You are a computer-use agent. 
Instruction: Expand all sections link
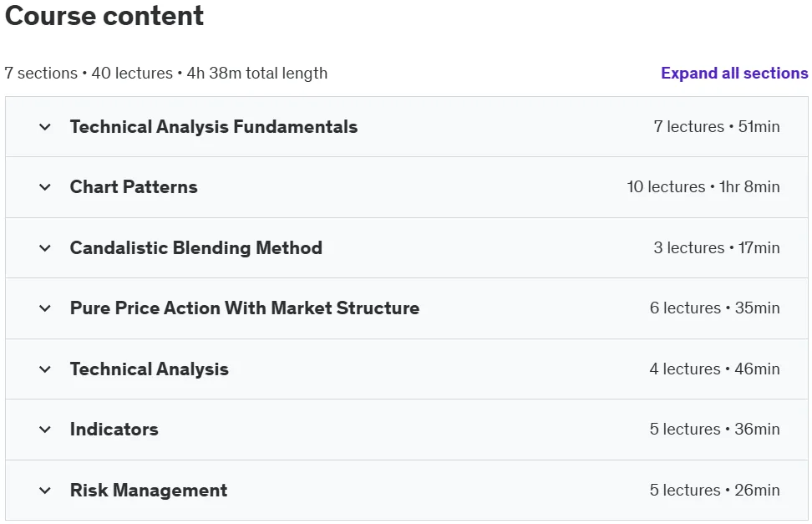[734, 73]
